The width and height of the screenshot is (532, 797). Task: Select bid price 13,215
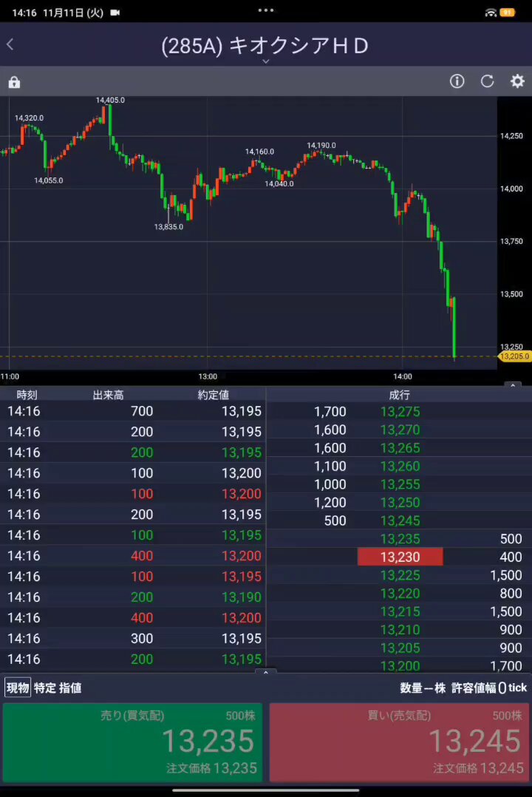[x=400, y=611]
